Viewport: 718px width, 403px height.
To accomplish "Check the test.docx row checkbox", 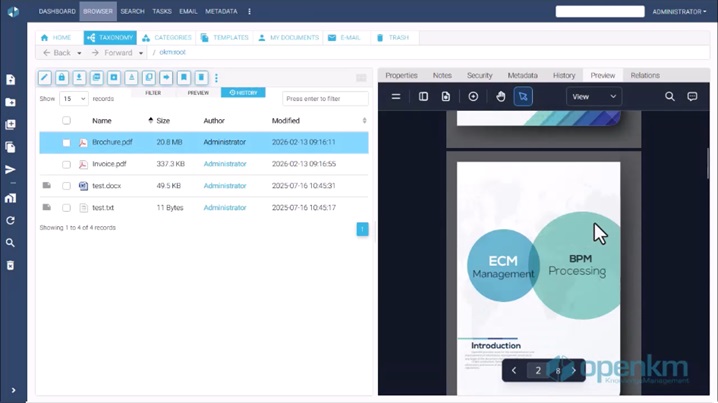I will pyautogui.click(x=66, y=186).
